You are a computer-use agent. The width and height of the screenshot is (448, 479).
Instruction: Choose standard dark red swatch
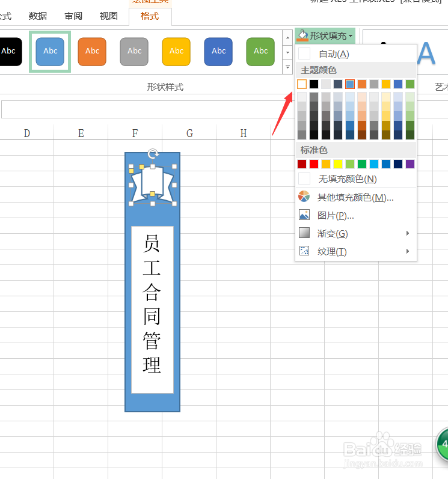coord(302,164)
